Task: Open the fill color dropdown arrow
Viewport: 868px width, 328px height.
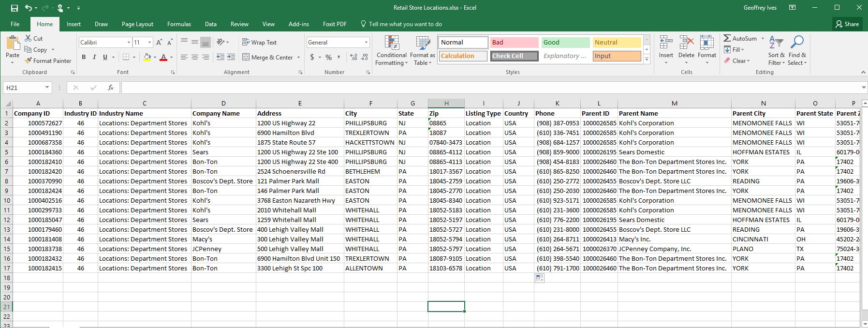Action: coord(154,57)
